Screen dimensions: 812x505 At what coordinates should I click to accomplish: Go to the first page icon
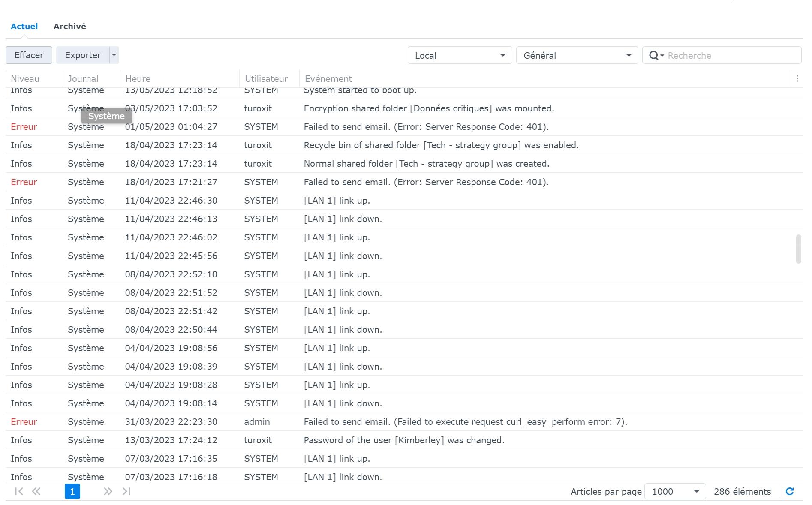tap(19, 491)
